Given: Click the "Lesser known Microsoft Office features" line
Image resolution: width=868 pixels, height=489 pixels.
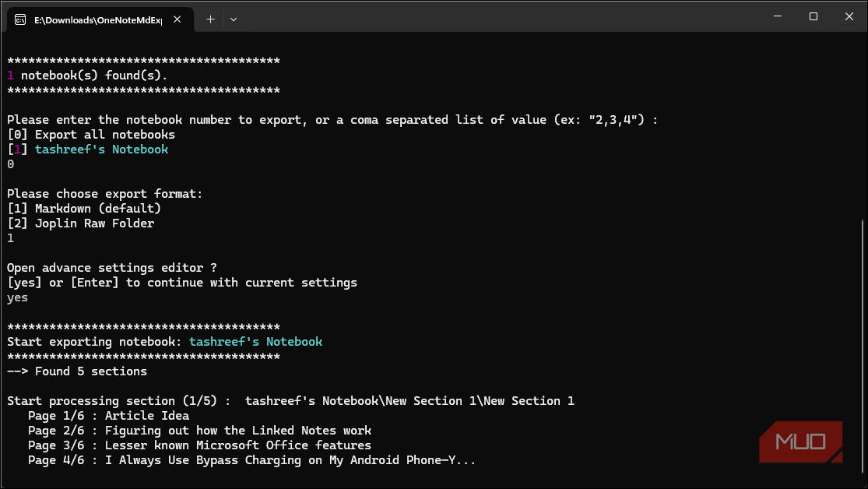Looking at the screenshot, I should point(238,445).
